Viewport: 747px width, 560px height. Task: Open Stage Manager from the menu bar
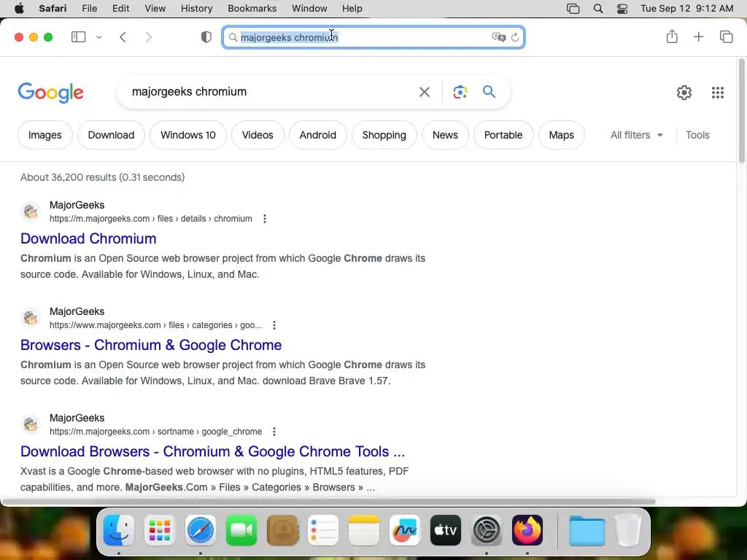point(573,9)
